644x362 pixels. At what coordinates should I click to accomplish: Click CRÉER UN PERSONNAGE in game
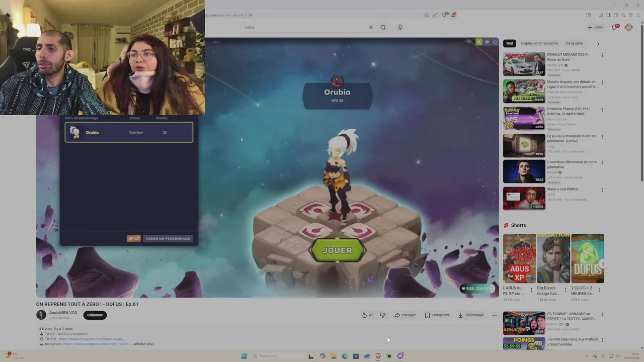click(168, 239)
